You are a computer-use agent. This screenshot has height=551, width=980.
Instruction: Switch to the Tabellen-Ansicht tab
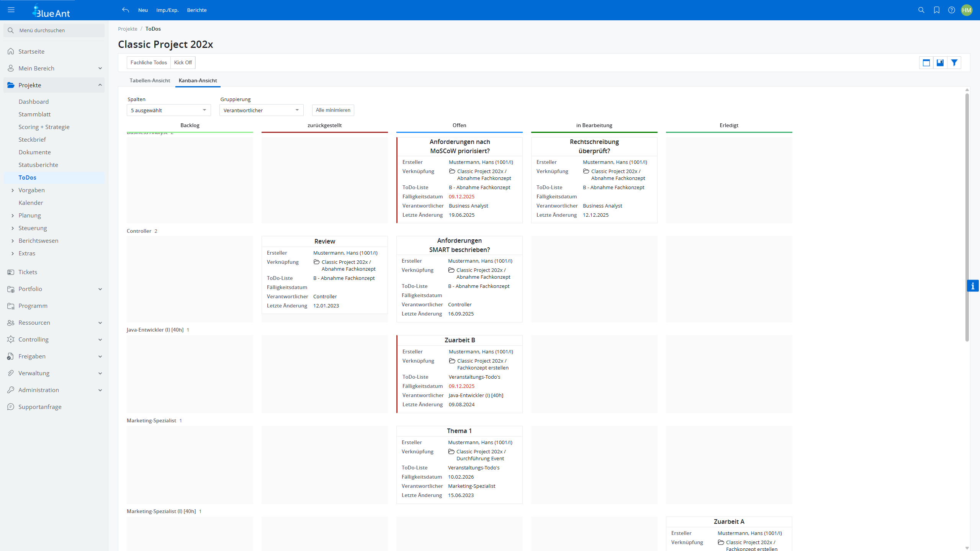pyautogui.click(x=150, y=80)
